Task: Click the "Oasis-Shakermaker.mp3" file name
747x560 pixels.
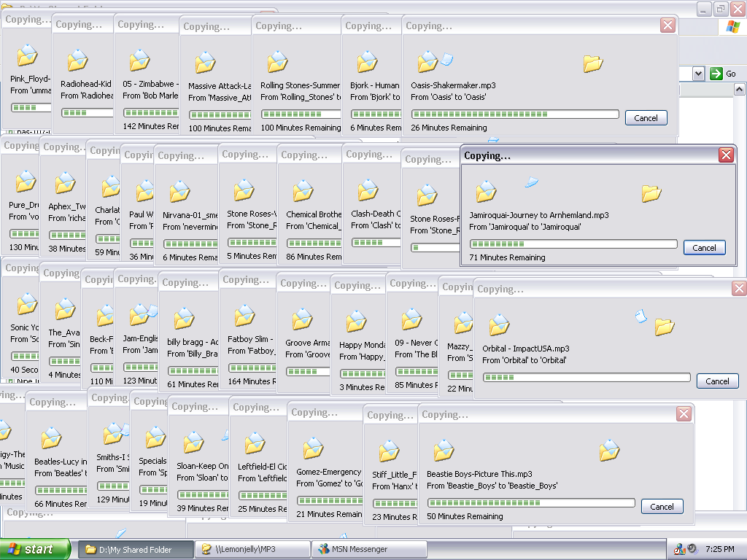Action: tap(453, 85)
